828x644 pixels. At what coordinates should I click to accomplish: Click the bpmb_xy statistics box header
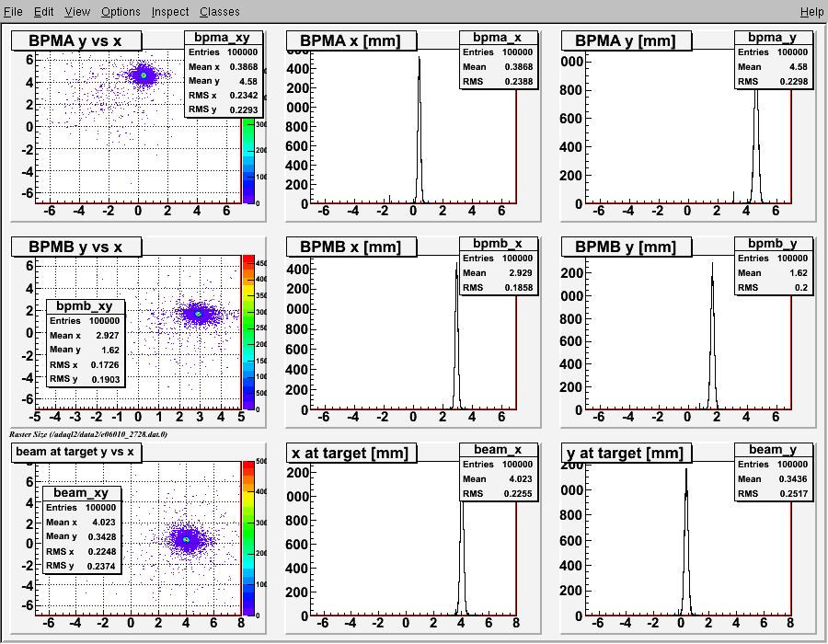85,306
